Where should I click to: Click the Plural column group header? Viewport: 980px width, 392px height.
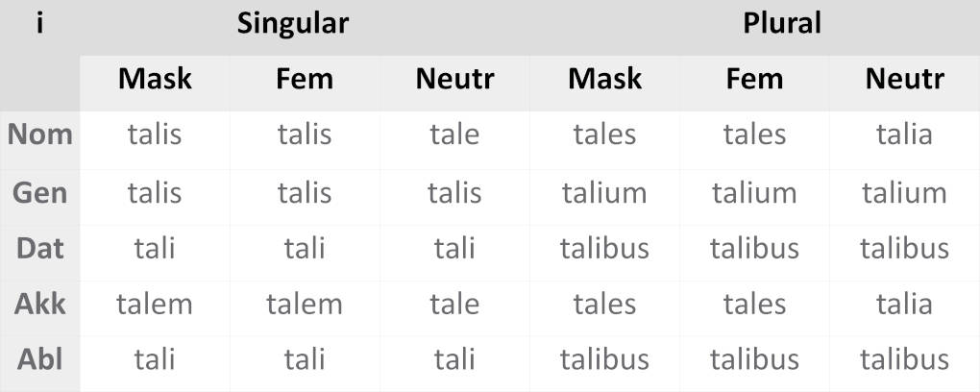[782, 24]
